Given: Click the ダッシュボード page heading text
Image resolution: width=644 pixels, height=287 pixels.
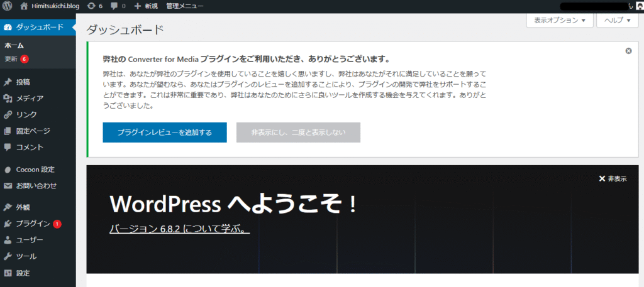Looking at the screenshot, I should click(125, 30).
